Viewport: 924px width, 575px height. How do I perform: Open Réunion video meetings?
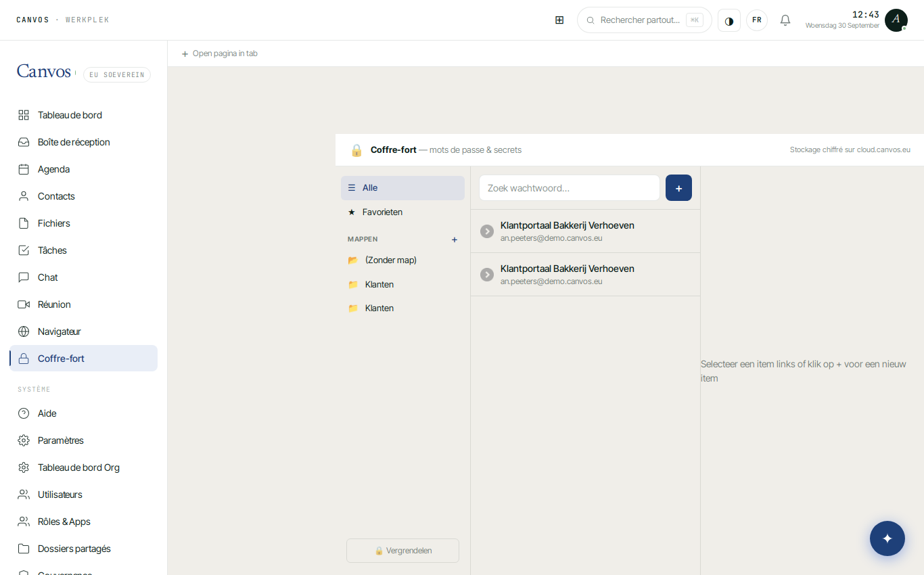click(x=83, y=304)
